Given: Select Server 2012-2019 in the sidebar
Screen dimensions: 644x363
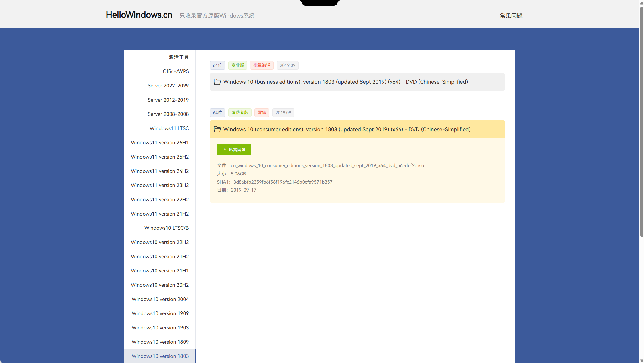Looking at the screenshot, I should tap(160, 100).
